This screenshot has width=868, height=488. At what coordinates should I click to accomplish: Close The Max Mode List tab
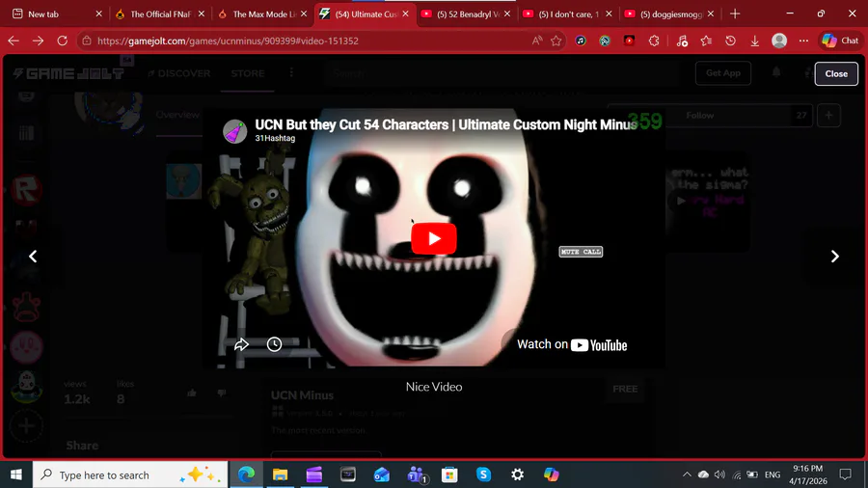click(x=304, y=14)
